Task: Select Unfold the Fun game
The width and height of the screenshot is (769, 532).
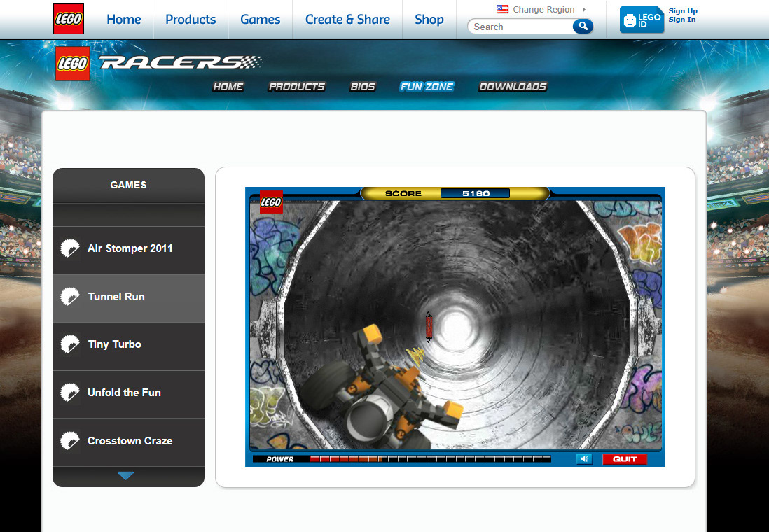Action: (x=128, y=393)
